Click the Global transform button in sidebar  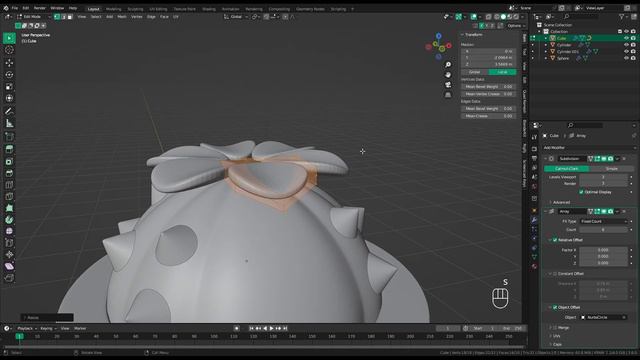pyautogui.click(x=475, y=72)
